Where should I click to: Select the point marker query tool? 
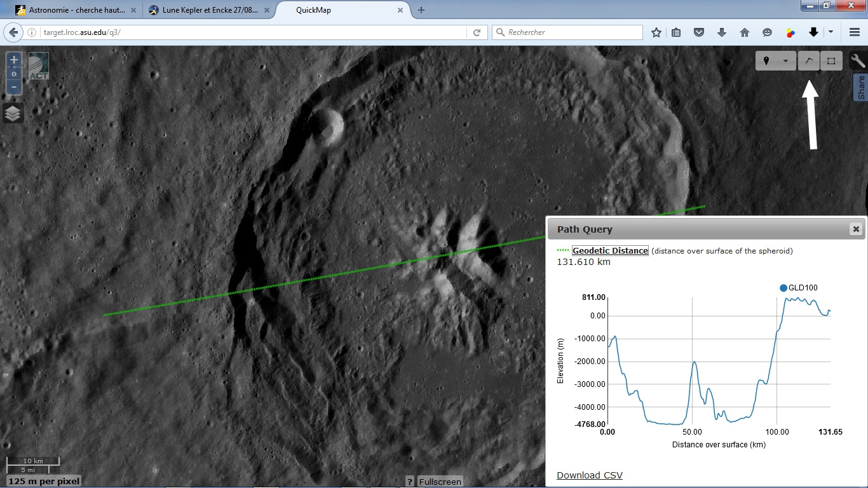point(767,61)
